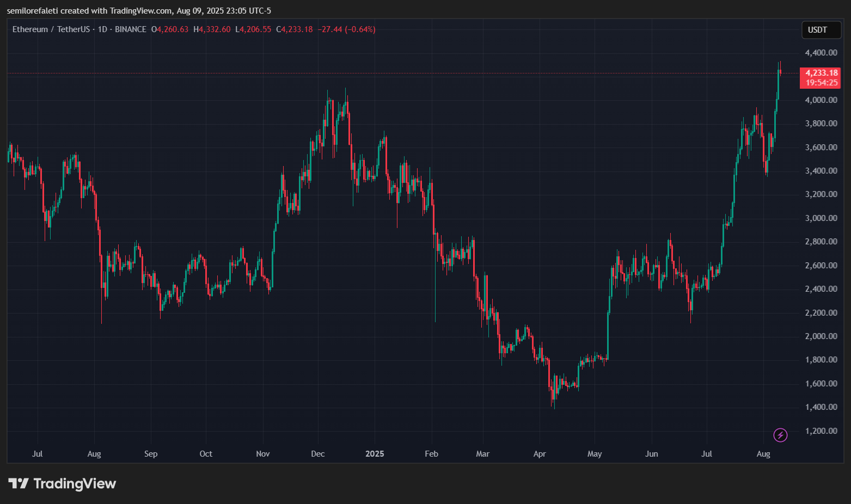Click the bold 2025 year label
This screenshot has width=851, height=504.
[x=375, y=454]
